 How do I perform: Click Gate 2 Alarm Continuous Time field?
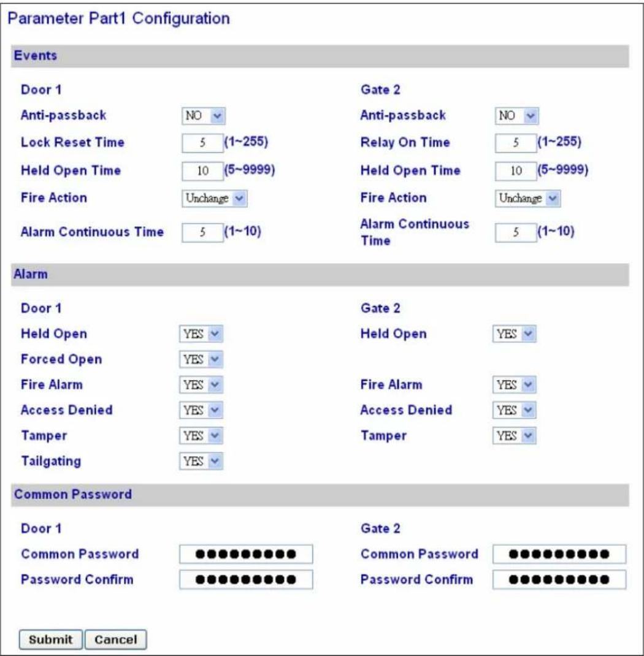tap(516, 232)
